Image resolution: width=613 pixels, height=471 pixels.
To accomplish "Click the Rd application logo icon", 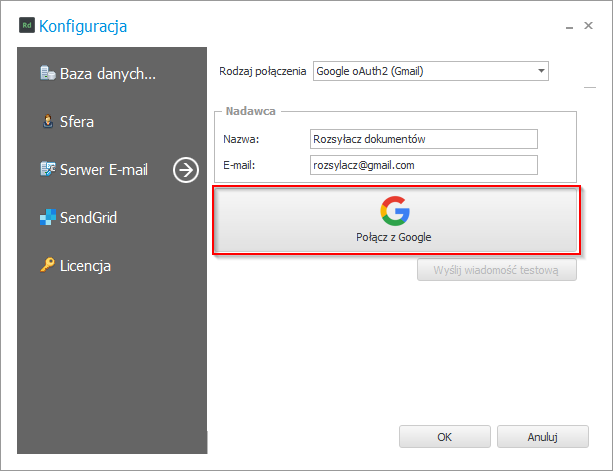I will [27, 25].
